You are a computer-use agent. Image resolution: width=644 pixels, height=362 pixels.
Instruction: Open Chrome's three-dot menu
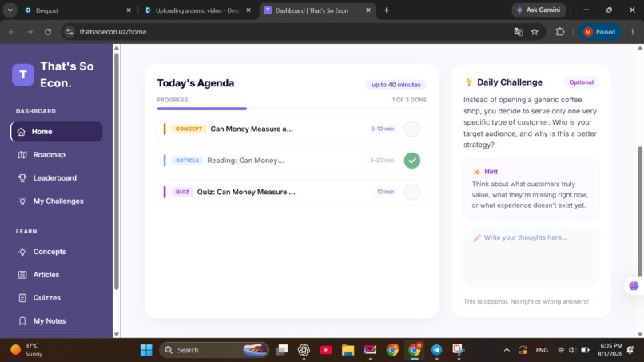(633, 32)
